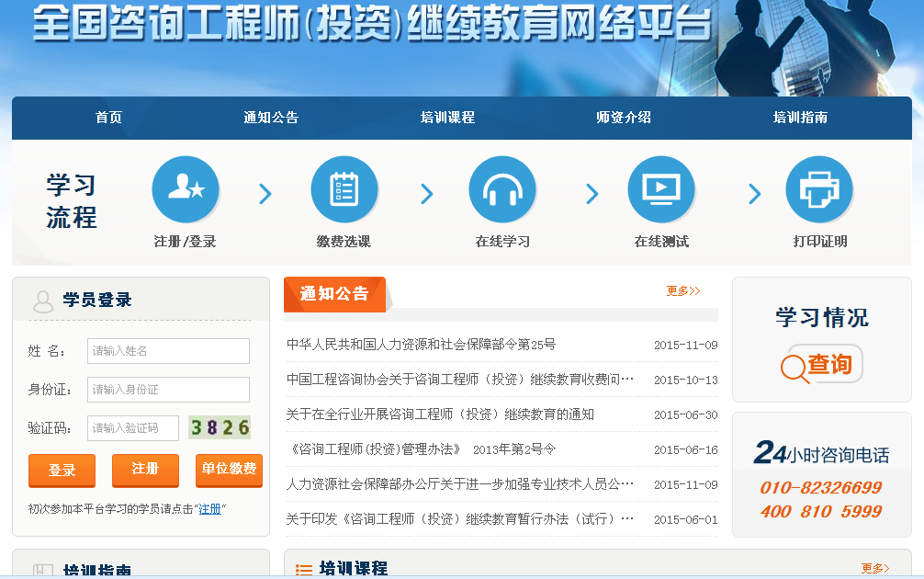
Task: Expand 更多 link beside 培训课程 section
Action: click(x=874, y=569)
